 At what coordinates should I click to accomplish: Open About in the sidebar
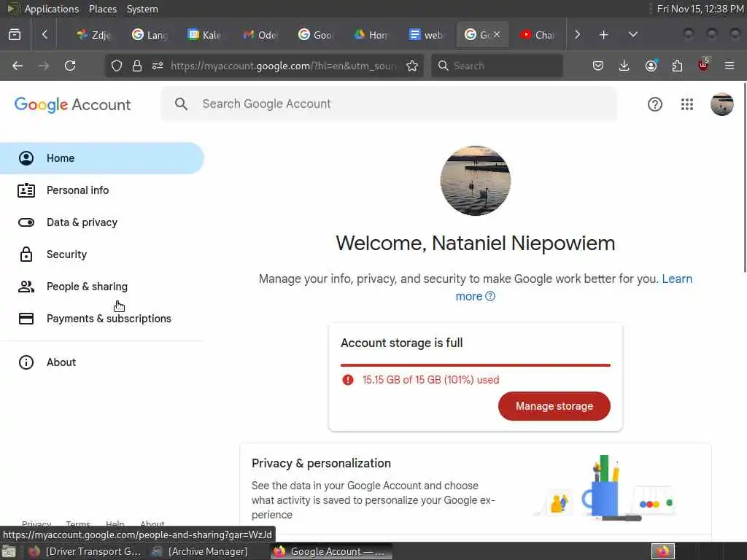102,362
